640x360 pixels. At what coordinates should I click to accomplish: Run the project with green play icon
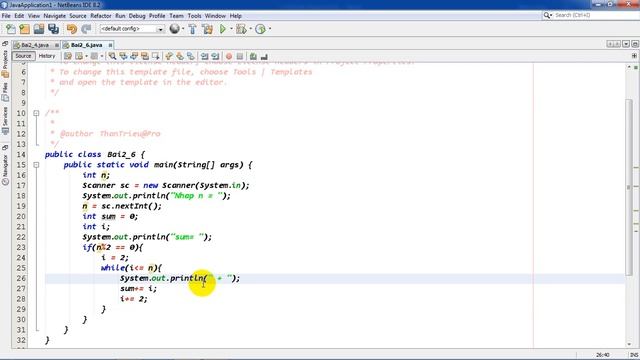[x=223, y=29]
